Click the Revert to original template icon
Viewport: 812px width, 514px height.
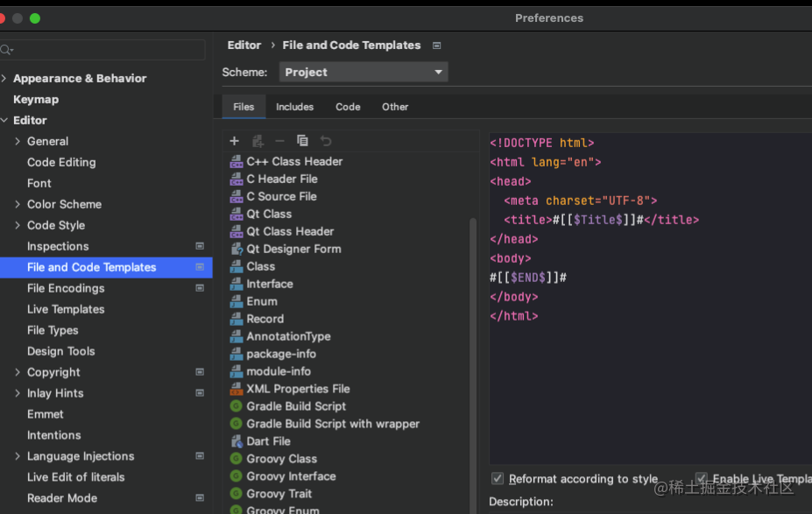[326, 141]
